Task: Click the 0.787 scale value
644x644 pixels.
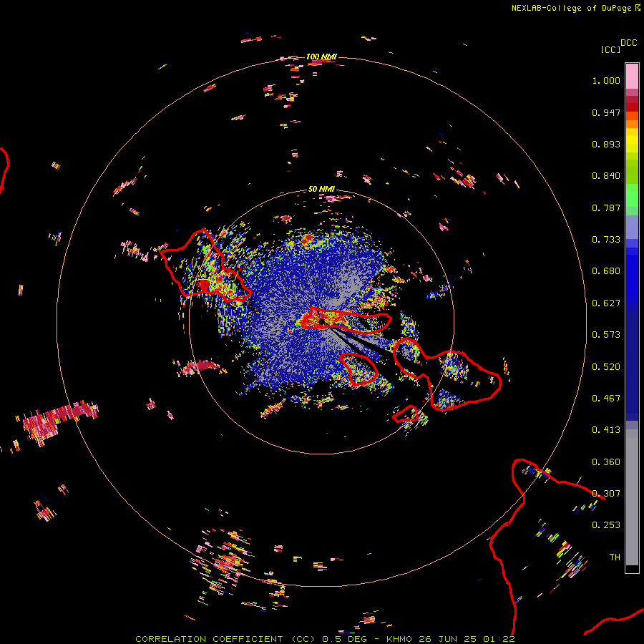Action: point(606,208)
